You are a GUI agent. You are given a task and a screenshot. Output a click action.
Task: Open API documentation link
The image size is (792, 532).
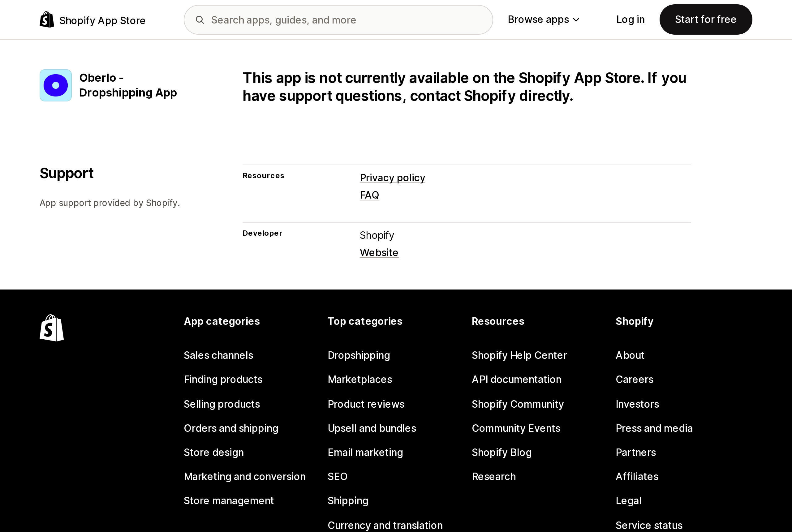click(516, 379)
